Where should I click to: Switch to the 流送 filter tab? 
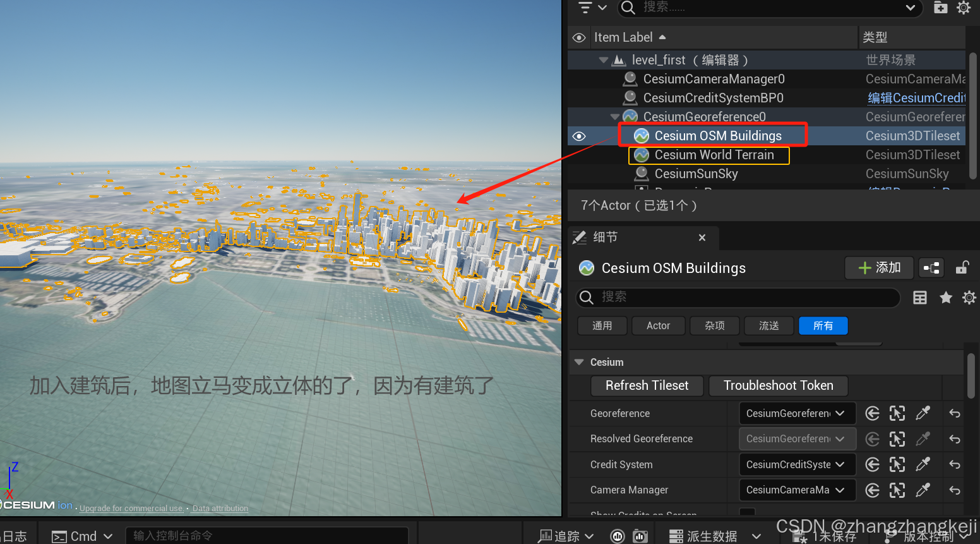click(x=769, y=325)
